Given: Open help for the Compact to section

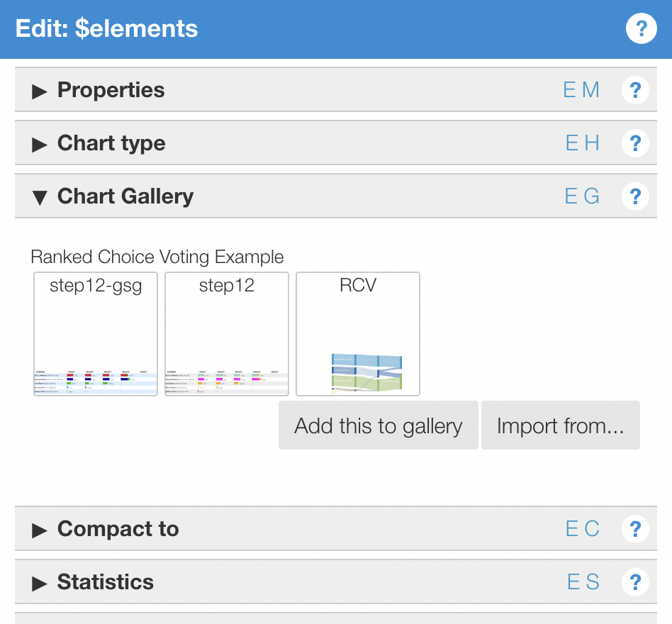Looking at the screenshot, I should [635, 529].
